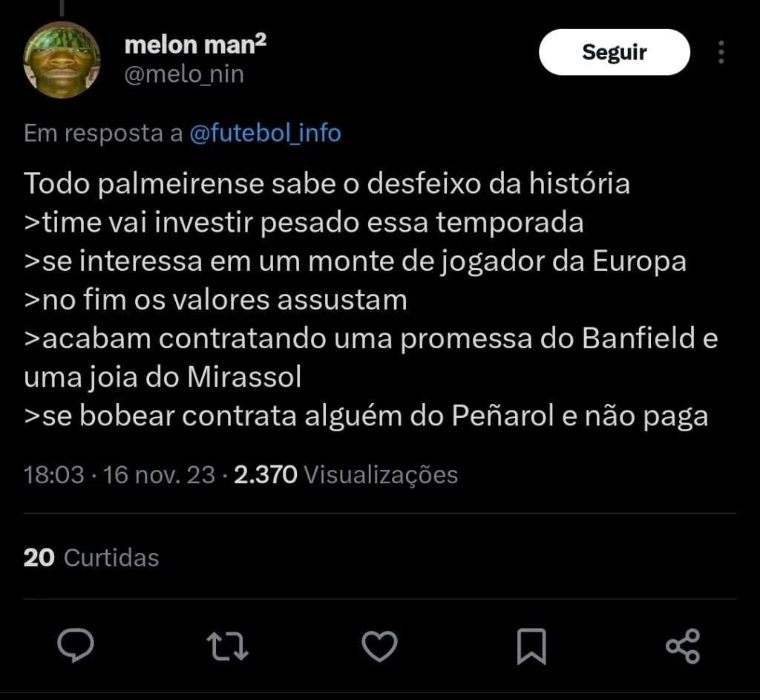
Task: View the 20 Curtidas likes list
Action: 91,557
